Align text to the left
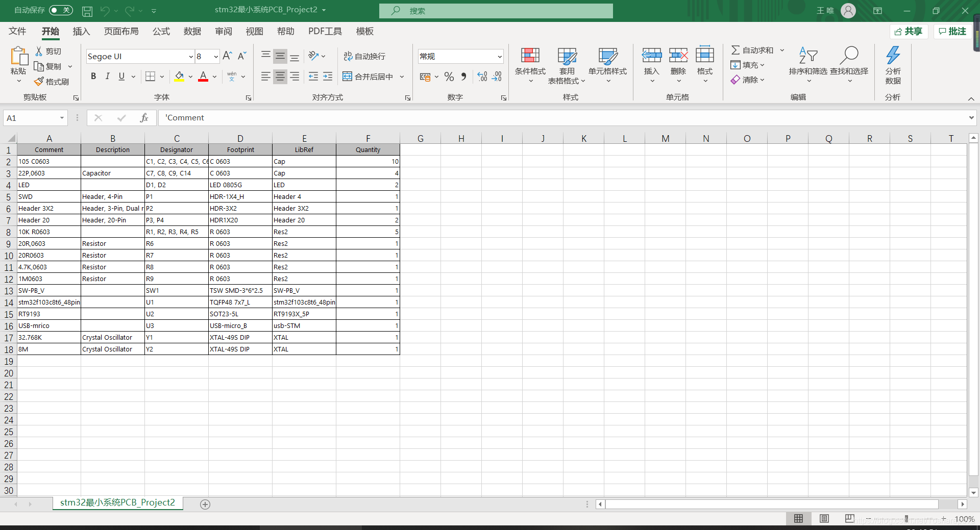The image size is (980, 530). point(266,77)
